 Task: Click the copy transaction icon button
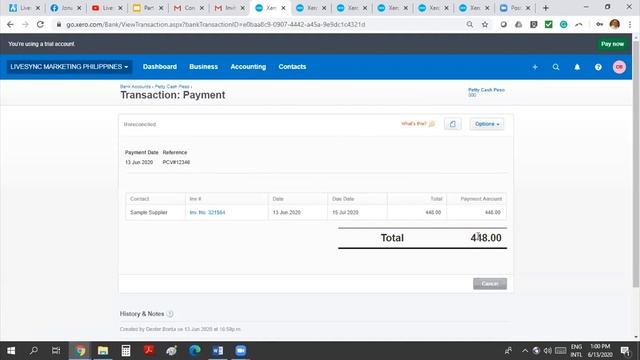click(x=453, y=124)
